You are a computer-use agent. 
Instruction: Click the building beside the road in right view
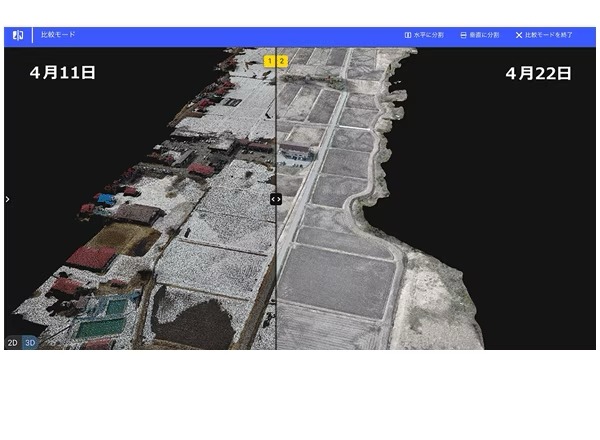[296, 150]
